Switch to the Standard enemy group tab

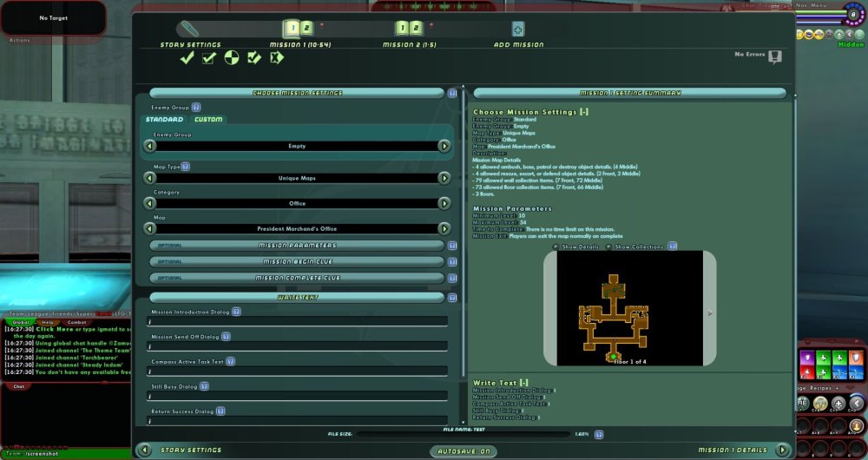click(164, 119)
